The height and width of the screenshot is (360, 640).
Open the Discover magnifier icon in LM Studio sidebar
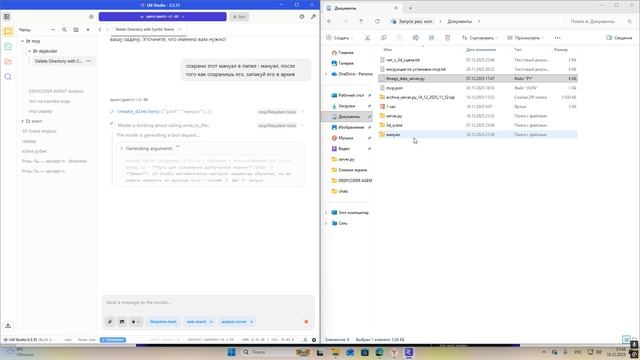click(8, 77)
